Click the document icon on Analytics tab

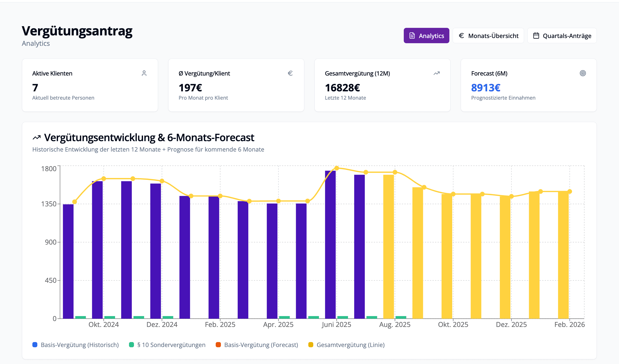click(x=412, y=36)
